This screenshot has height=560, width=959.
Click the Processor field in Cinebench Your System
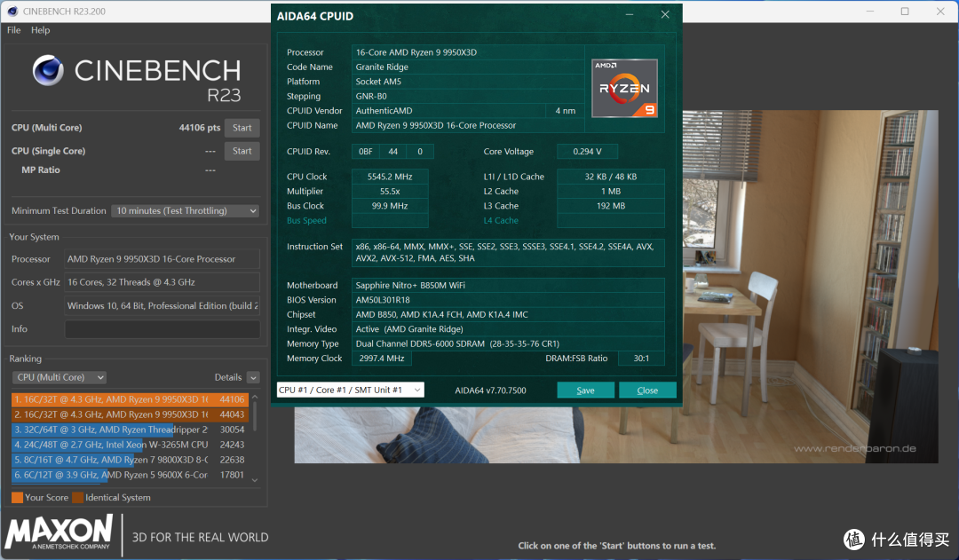(162, 259)
